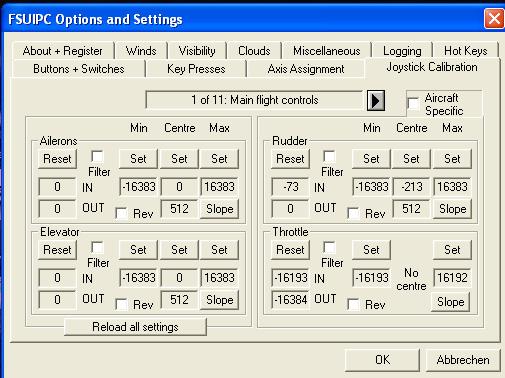Enable the Aircraft Specific checkbox
This screenshot has height=378, width=505.
(413, 103)
